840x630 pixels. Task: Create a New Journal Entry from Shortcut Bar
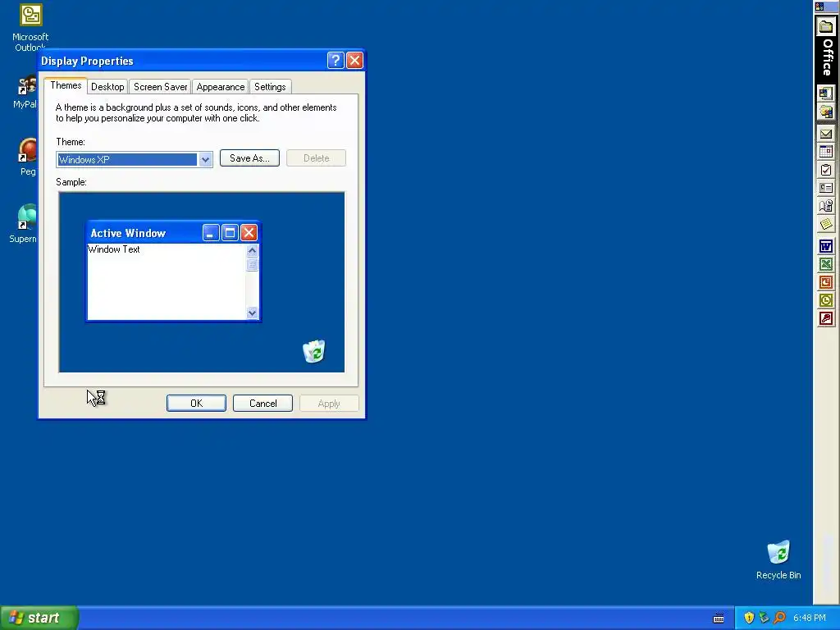click(826, 206)
